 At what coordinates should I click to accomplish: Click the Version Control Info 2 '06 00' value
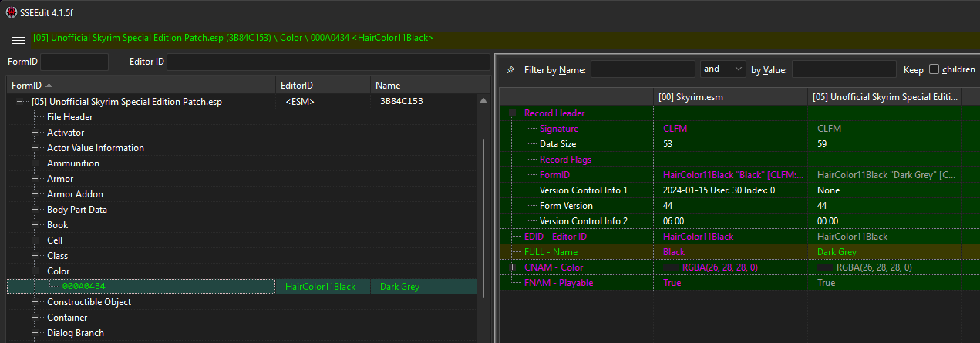673,221
